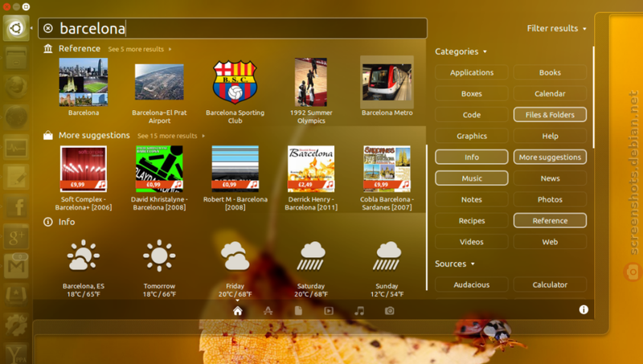Screen dimensions: 643x364
Task: Collapse the Info results header
Action: click(67, 222)
